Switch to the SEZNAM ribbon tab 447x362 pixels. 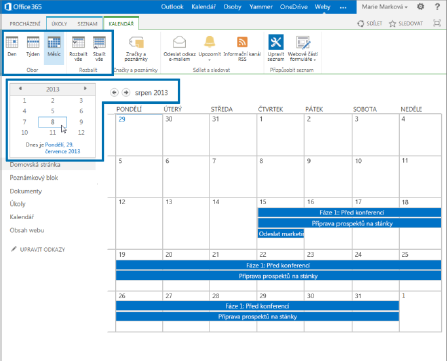[87, 24]
